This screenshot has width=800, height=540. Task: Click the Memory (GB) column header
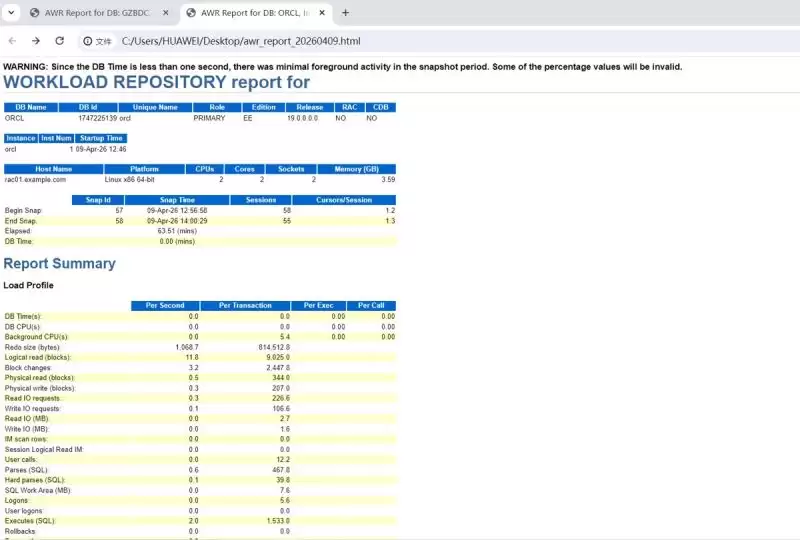[357, 169]
